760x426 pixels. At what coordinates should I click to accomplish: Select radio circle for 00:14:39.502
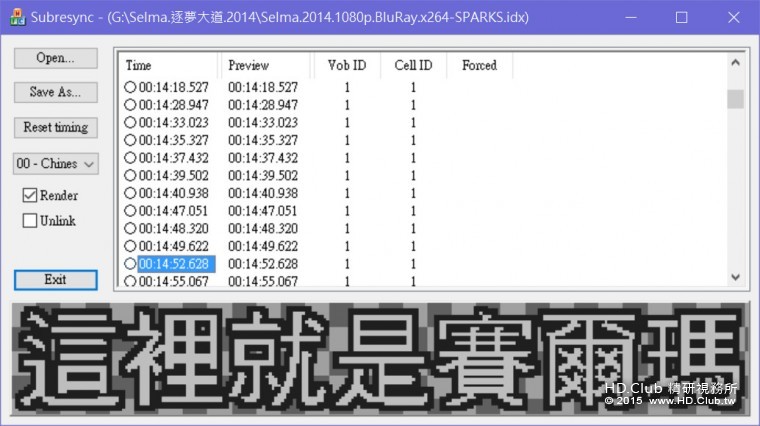(x=130, y=175)
